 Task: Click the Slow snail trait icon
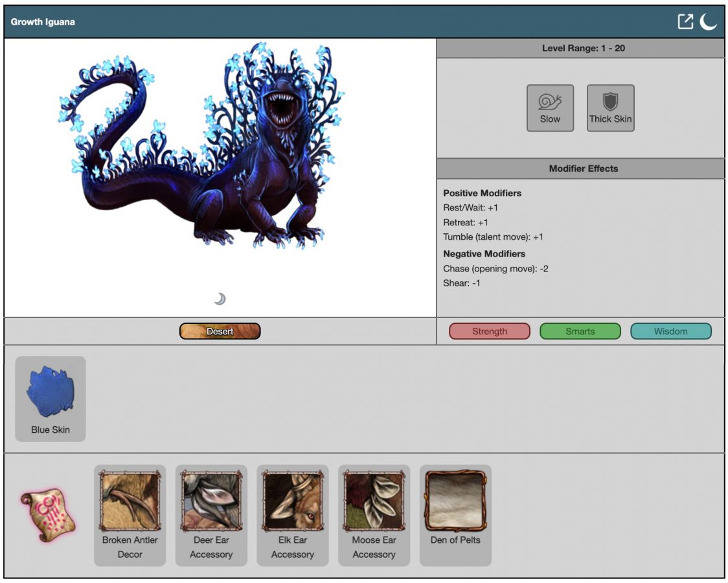(x=550, y=108)
